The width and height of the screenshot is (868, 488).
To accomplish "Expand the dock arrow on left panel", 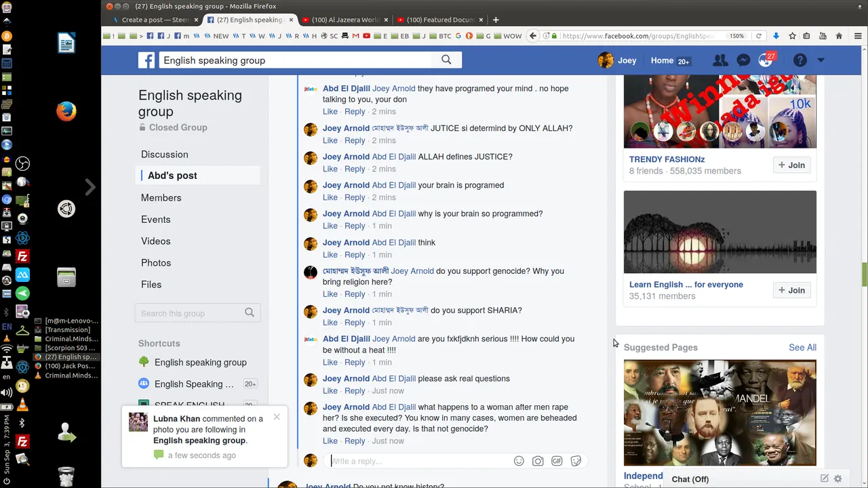I will [90, 187].
